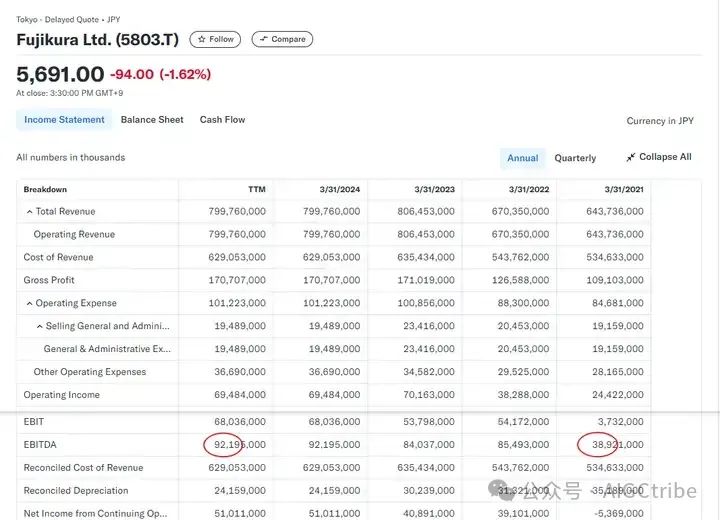720x520 pixels.
Task: Click the Breakdown column header
Action: (x=45, y=189)
